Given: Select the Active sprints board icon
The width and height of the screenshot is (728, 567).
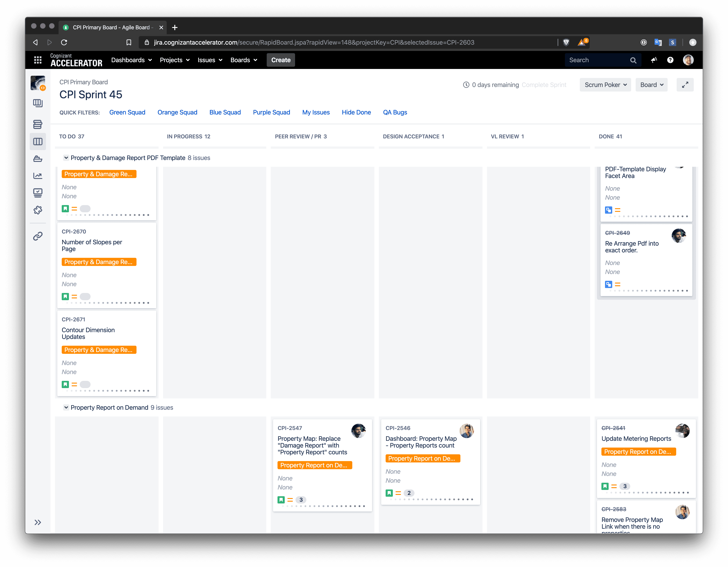Looking at the screenshot, I should point(38,142).
